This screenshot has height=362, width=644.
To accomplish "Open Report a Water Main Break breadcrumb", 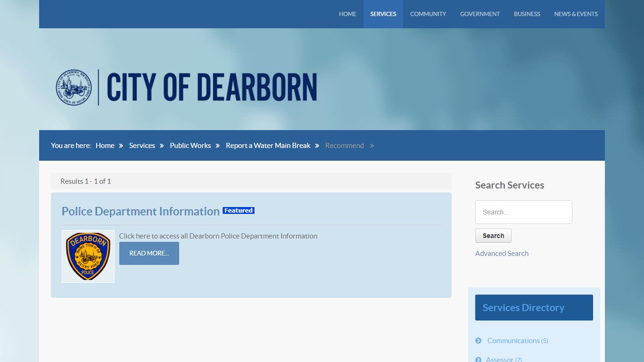I will (268, 146).
